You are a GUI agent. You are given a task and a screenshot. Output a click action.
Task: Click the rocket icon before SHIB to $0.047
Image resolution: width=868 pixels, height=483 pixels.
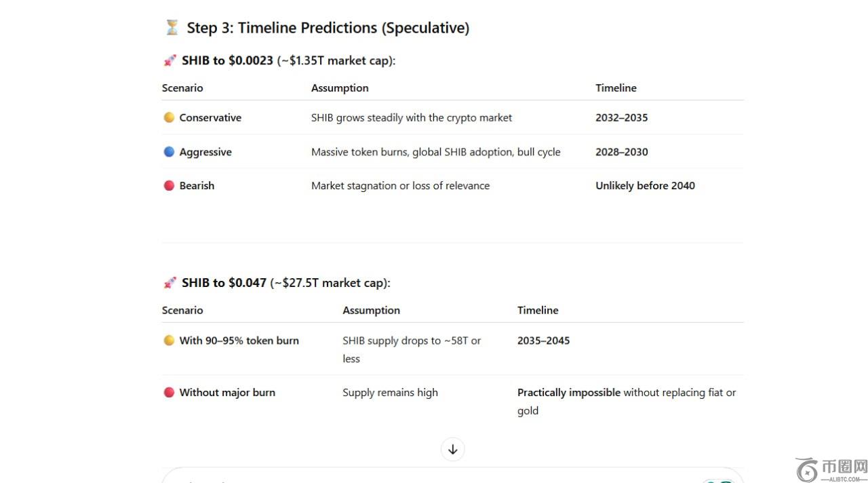(x=170, y=283)
